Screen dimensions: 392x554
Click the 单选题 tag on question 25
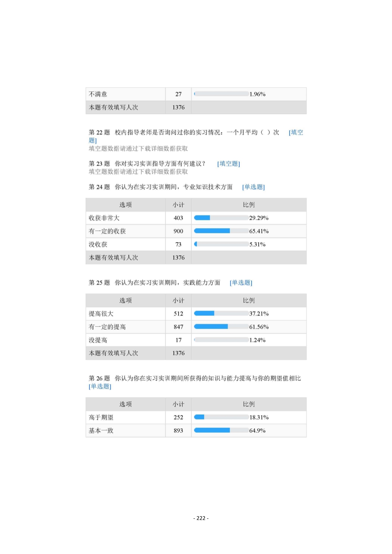pyautogui.click(x=241, y=283)
